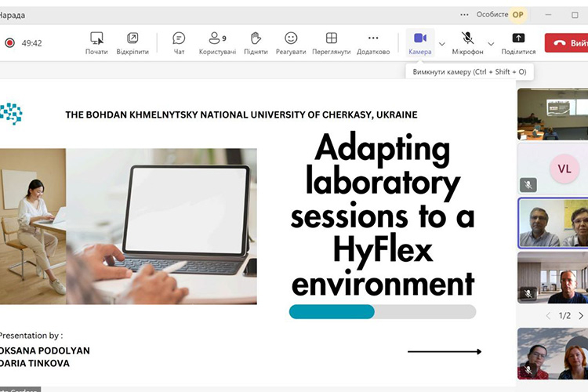Show the Користувачі participants list

(216, 38)
